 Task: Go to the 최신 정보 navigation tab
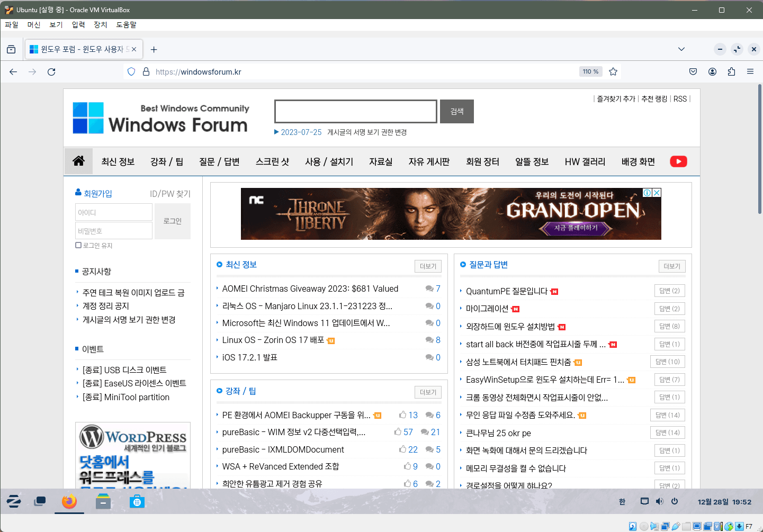point(118,161)
